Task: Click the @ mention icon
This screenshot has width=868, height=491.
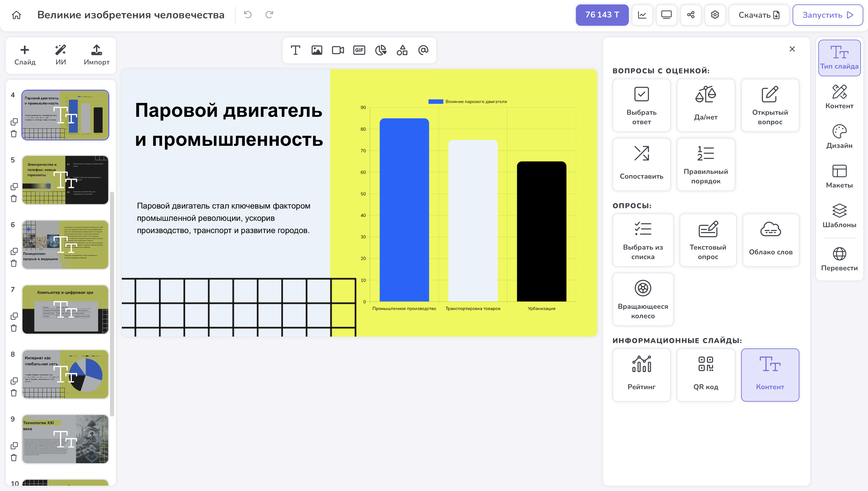Action: [423, 50]
